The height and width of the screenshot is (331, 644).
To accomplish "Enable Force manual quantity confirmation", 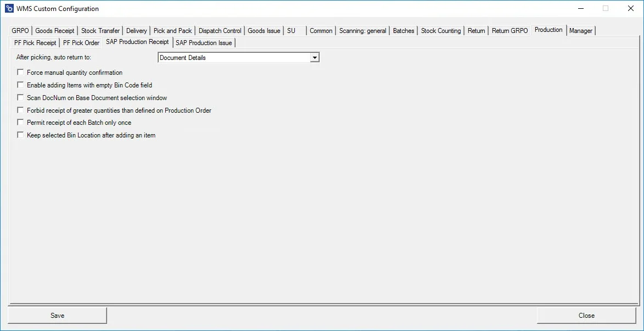I will coord(20,72).
